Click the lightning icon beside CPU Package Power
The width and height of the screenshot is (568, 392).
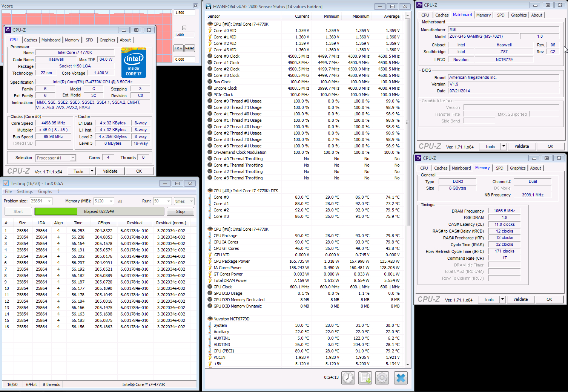pos(210,261)
